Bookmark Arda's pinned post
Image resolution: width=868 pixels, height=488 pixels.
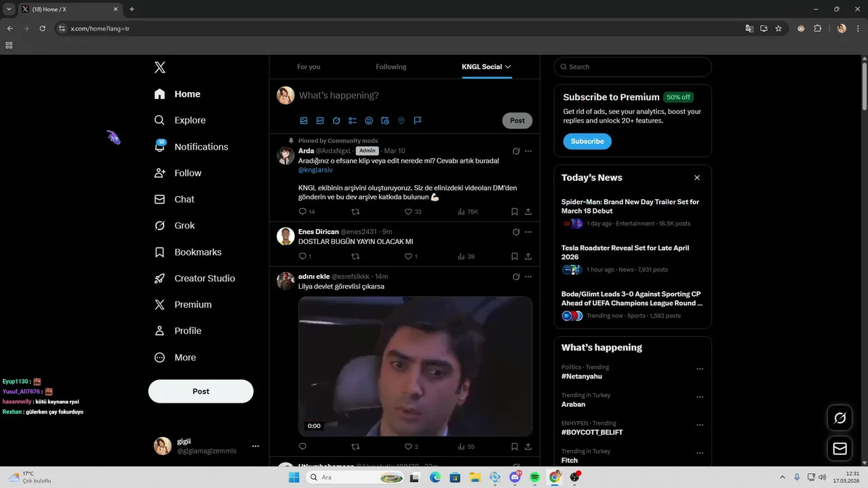click(515, 211)
